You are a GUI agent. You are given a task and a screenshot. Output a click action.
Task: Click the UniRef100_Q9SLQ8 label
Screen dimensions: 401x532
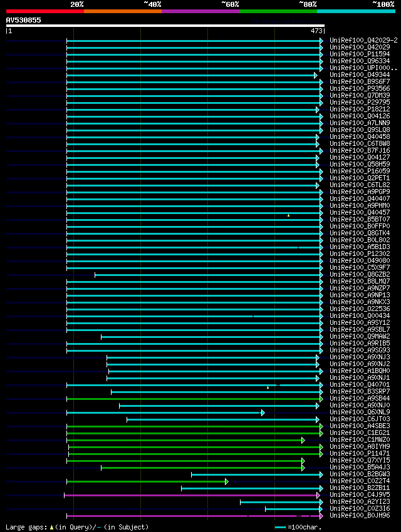[360, 130]
